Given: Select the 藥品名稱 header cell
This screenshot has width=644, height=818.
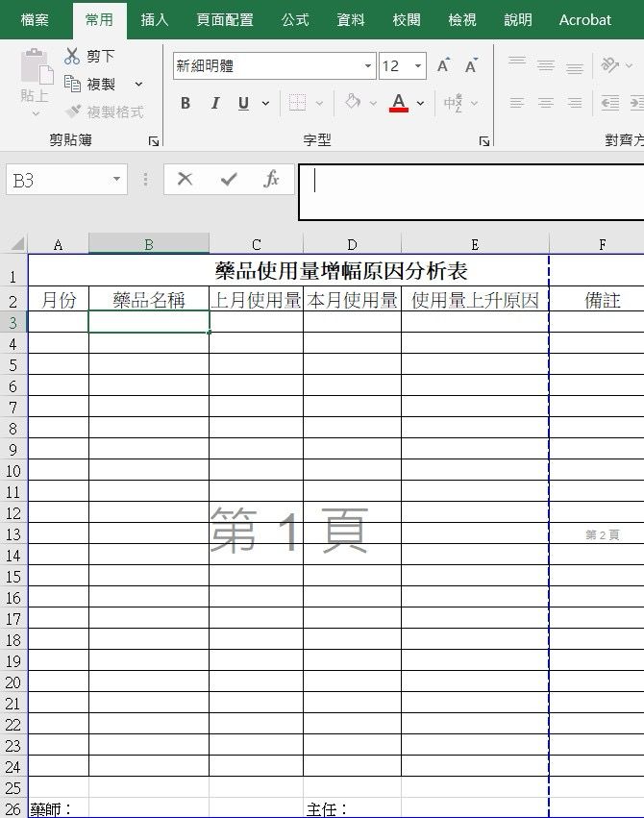Looking at the screenshot, I should pos(149,301).
